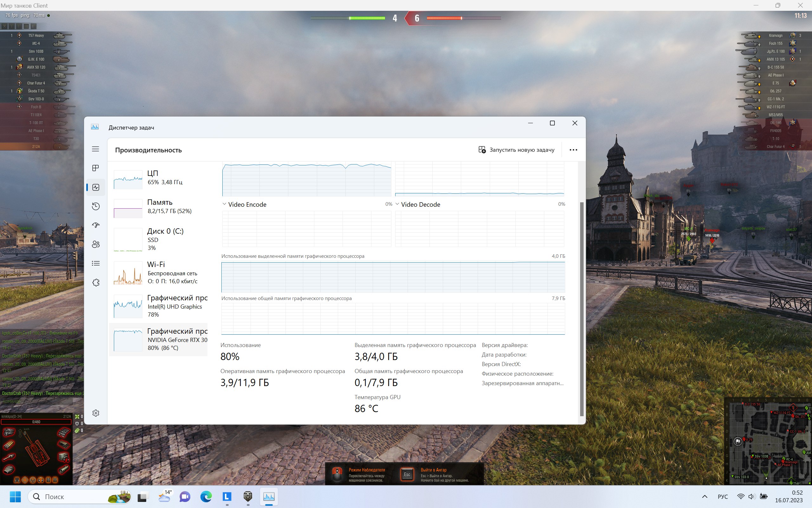This screenshot has width=812, height=508.
Task: Click the Esc key icon to exit to hangar
Action: click(x=407, y=474)
